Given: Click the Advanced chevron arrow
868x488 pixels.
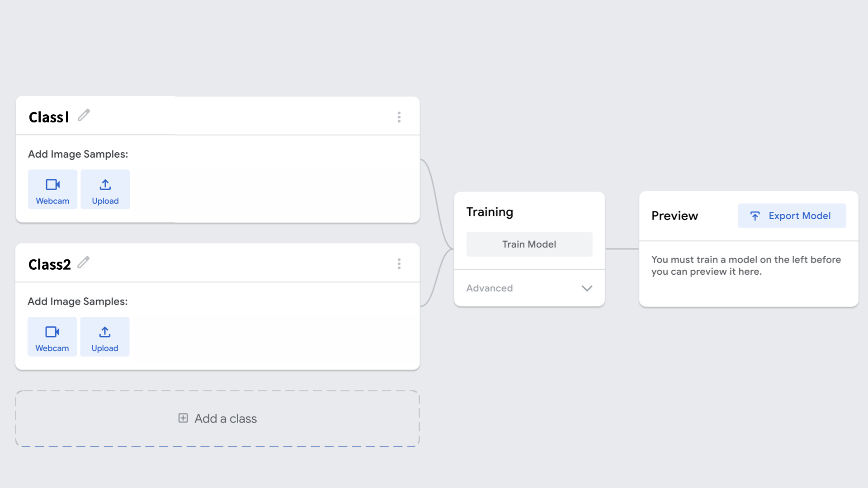Looking at the screenshot, I should [587, 288].
